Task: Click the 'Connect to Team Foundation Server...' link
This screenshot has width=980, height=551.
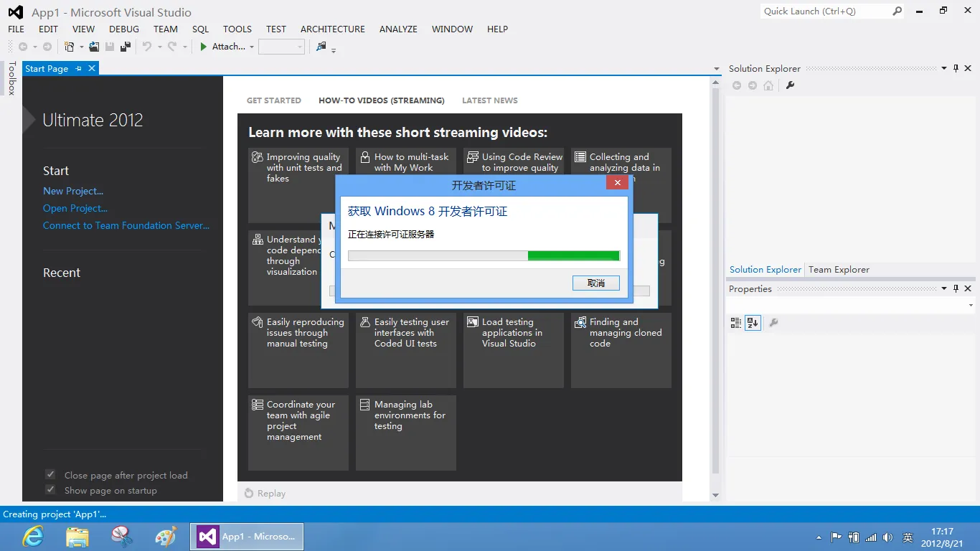Action: [126, 225]
